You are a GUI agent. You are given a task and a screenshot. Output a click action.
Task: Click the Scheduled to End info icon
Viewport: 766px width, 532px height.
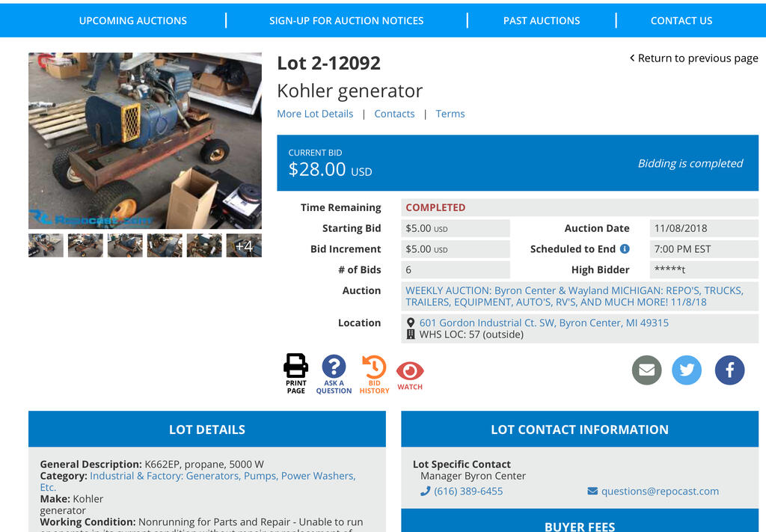tap(625, 249)
